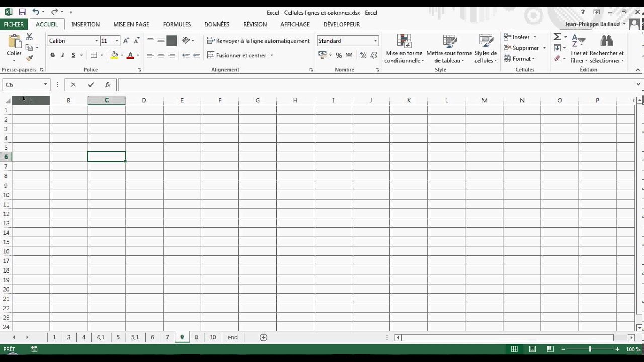Increase font size with the large A icon
The height and width of the screenshot is (362, 644).
(126, 41)
